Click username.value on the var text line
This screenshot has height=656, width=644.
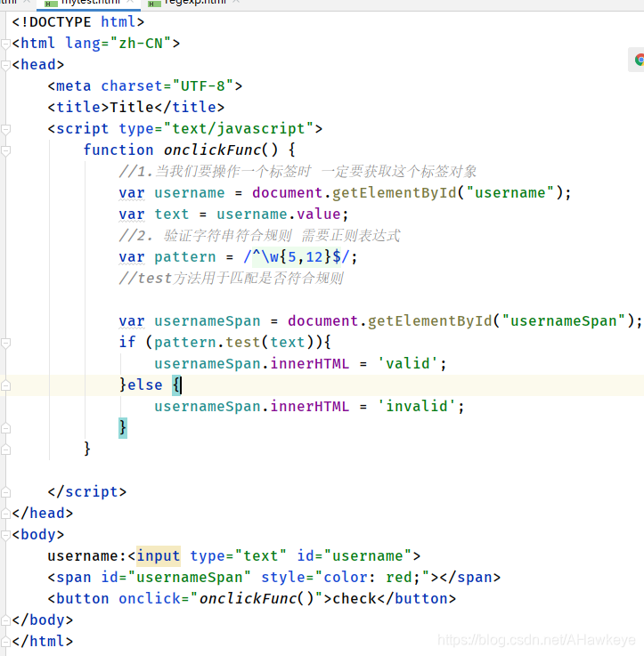coord(279,215)
